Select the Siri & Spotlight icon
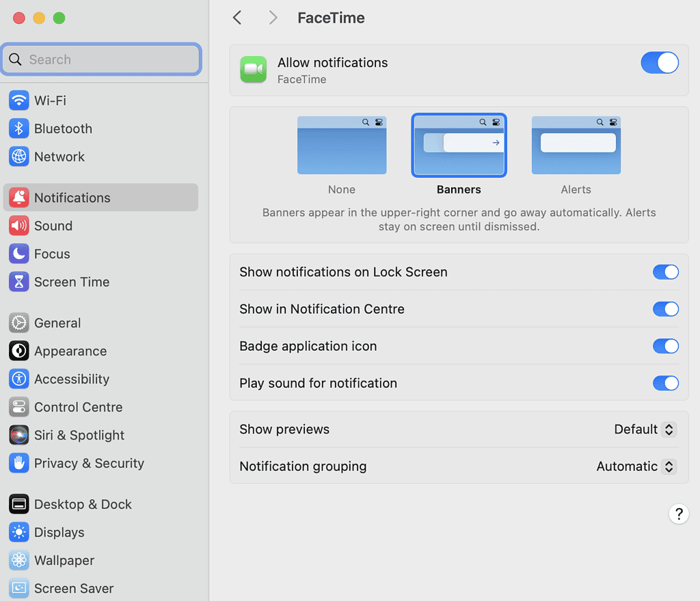 pyautogui.click(x=18, y=435)
